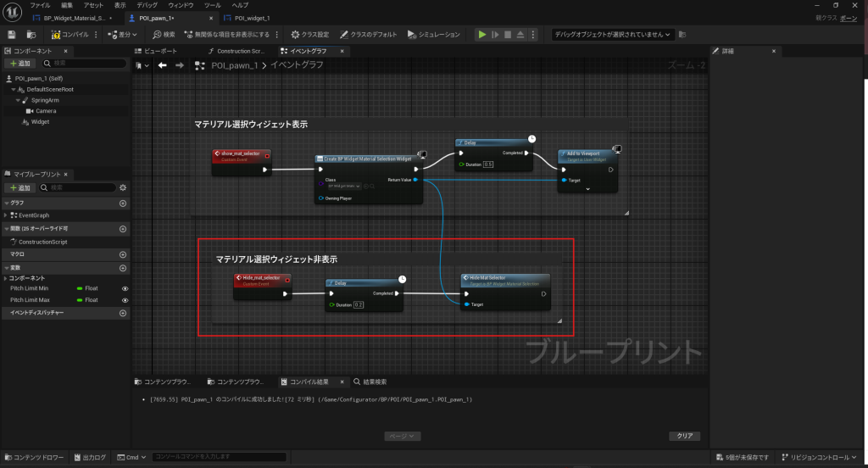Open the ウィンドウ menu
Viewport: 868px width, 468px height.
pyautogui.click(x=181, y=5)
